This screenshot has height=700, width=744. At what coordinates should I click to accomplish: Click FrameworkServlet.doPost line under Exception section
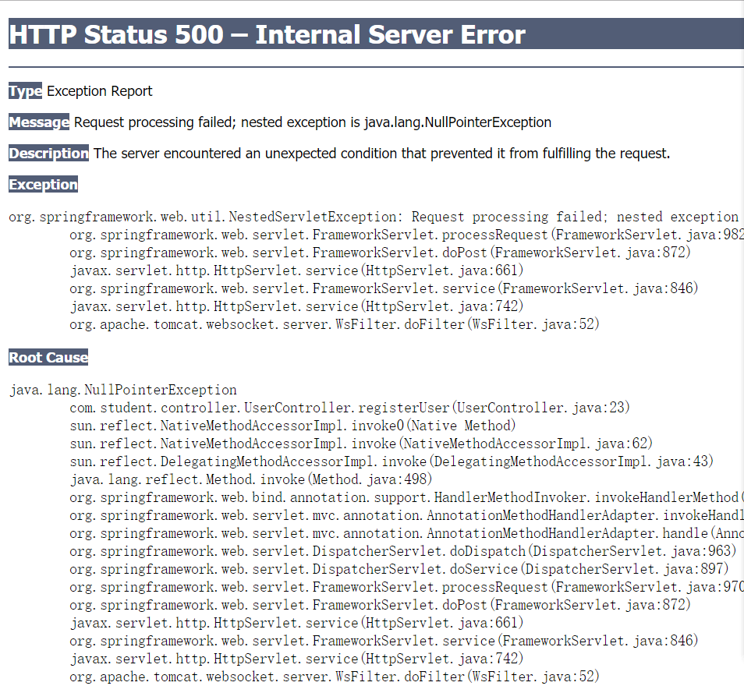pos(380,253)
